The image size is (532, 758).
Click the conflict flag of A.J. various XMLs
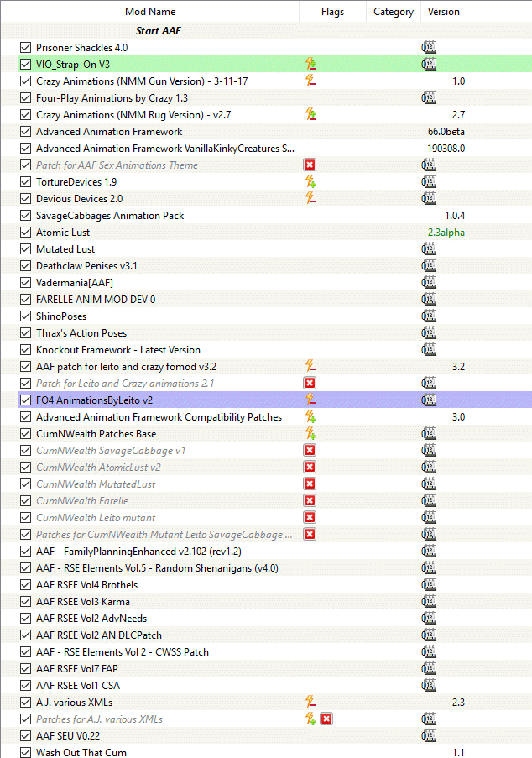click(310, 702)
